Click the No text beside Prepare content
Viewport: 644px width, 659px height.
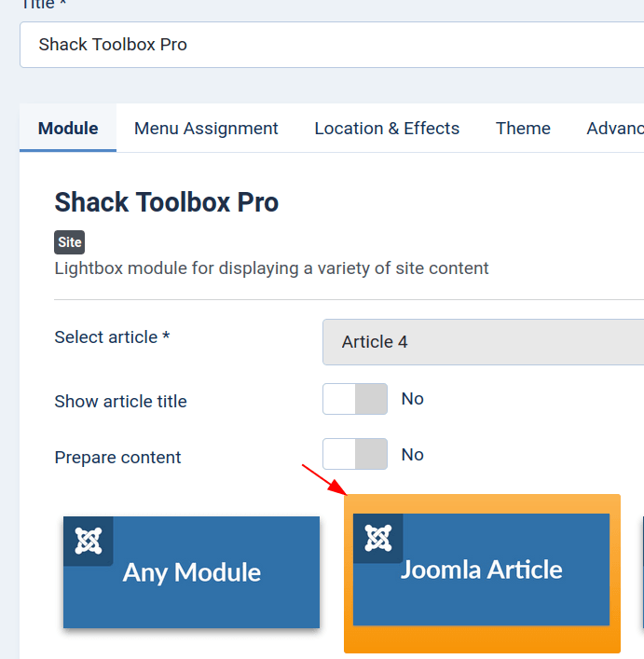(413, 455)
